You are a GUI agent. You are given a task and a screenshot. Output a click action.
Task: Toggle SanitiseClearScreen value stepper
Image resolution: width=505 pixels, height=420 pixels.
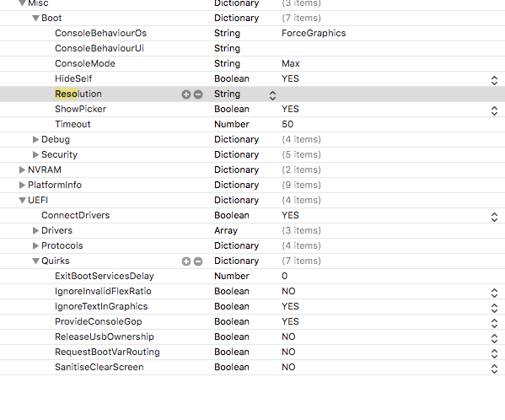(494, 369)
